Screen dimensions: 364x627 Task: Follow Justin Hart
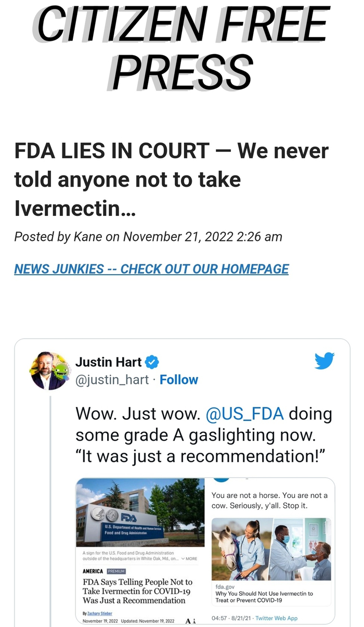click(x=179, y=380)
